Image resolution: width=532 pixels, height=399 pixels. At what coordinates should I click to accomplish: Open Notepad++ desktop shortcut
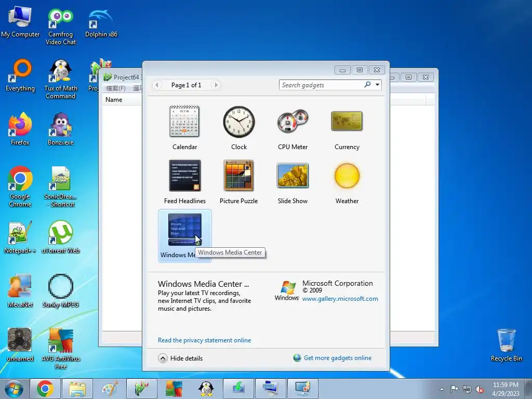20,237
